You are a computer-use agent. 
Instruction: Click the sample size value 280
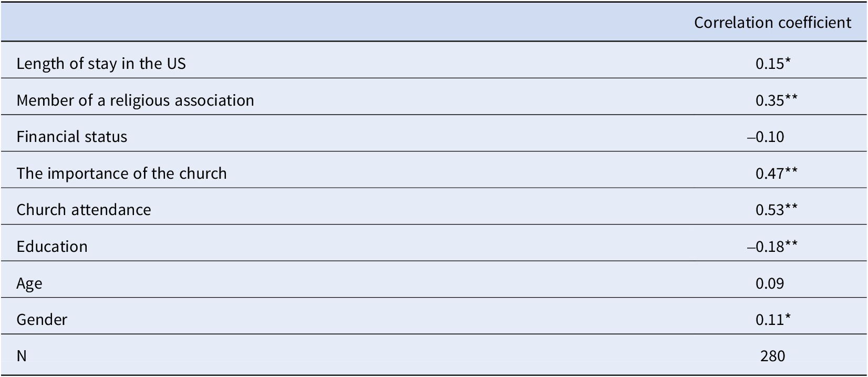[x=772, y=356]
